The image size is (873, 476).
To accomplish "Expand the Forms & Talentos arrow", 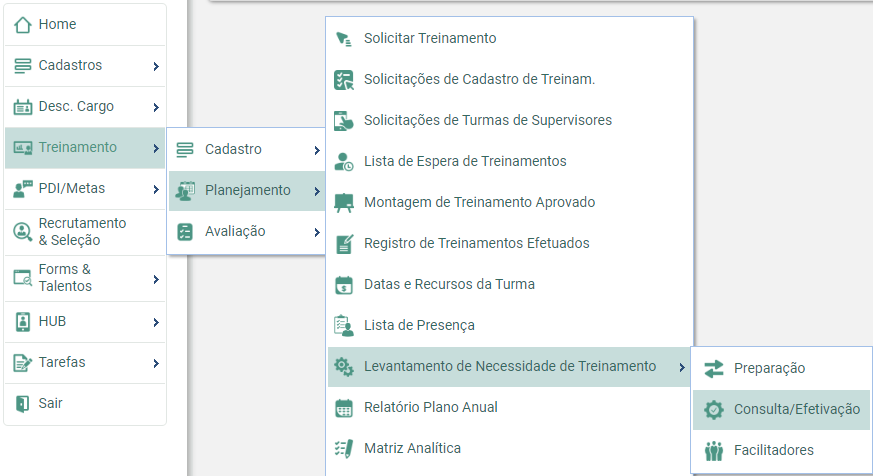I will click(x=156, y=279).
